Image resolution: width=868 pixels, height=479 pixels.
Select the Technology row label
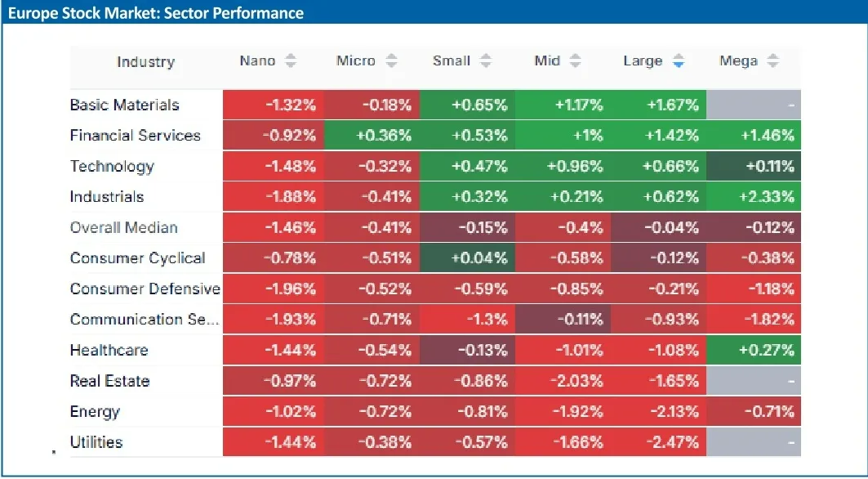112,166
